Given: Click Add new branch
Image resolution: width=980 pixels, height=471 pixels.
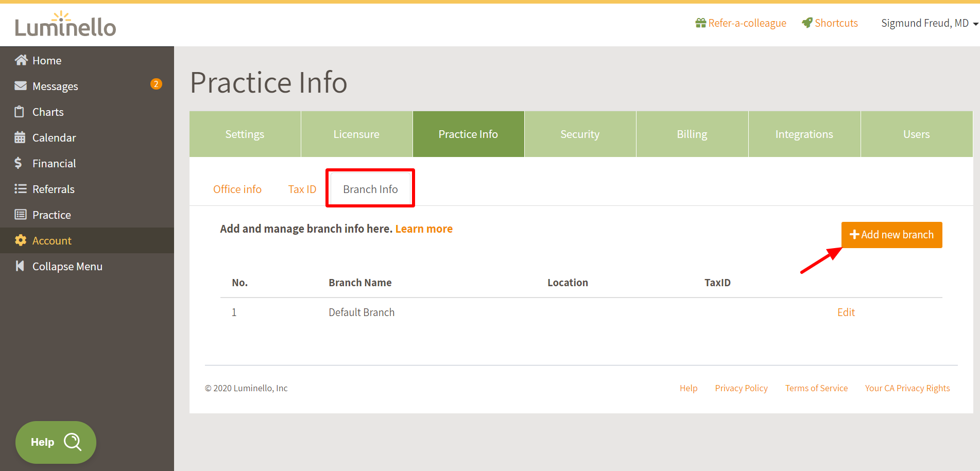Looking at the screenshot, I should click(891, 235).
